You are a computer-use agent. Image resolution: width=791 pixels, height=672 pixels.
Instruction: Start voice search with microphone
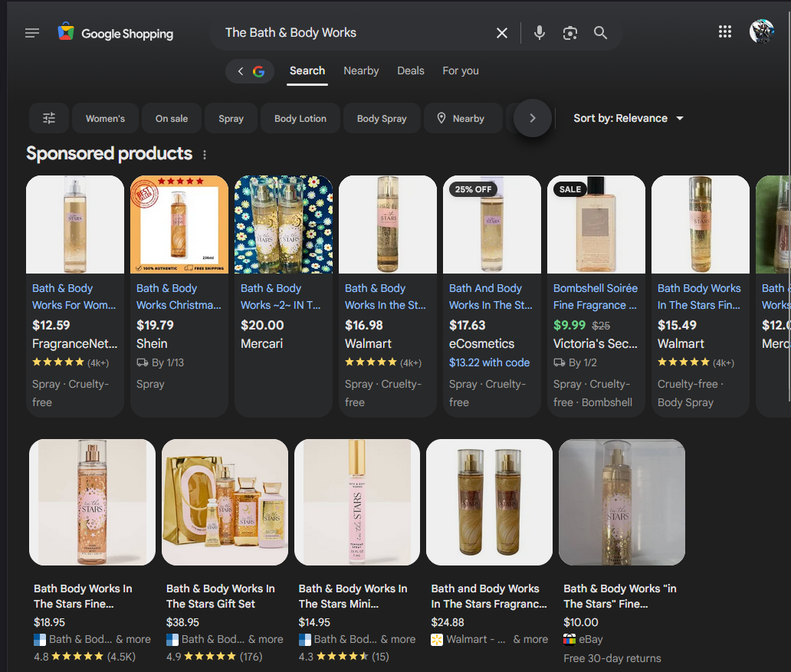[540, 33]
